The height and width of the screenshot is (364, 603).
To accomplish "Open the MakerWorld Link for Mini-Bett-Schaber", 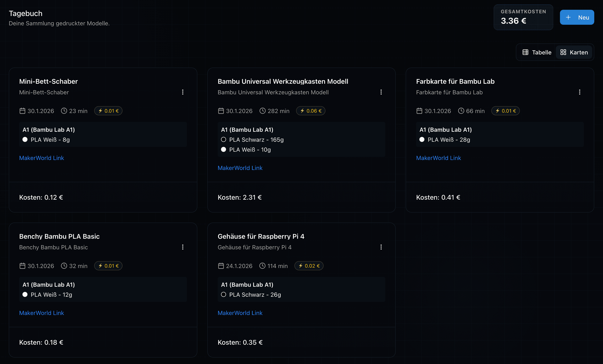I will (x=42, y=158).
